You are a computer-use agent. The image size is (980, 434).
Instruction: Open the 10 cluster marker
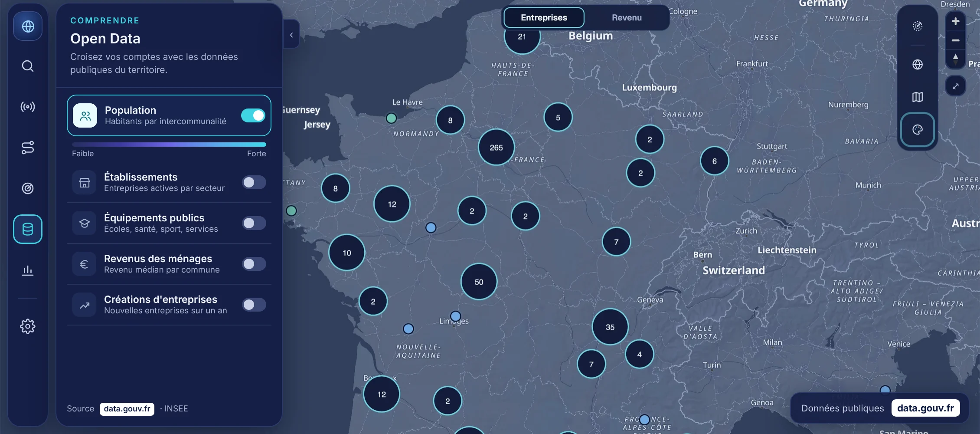(347, 253)
